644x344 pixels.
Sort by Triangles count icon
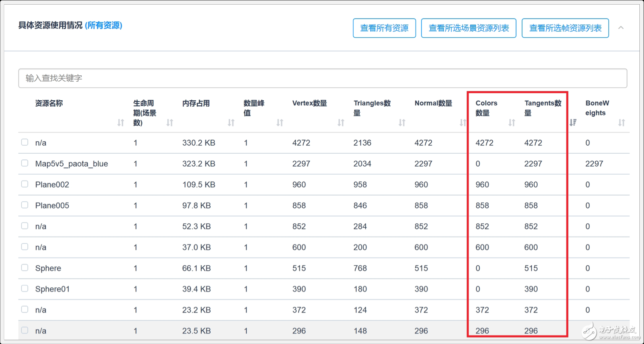(402, 123)
